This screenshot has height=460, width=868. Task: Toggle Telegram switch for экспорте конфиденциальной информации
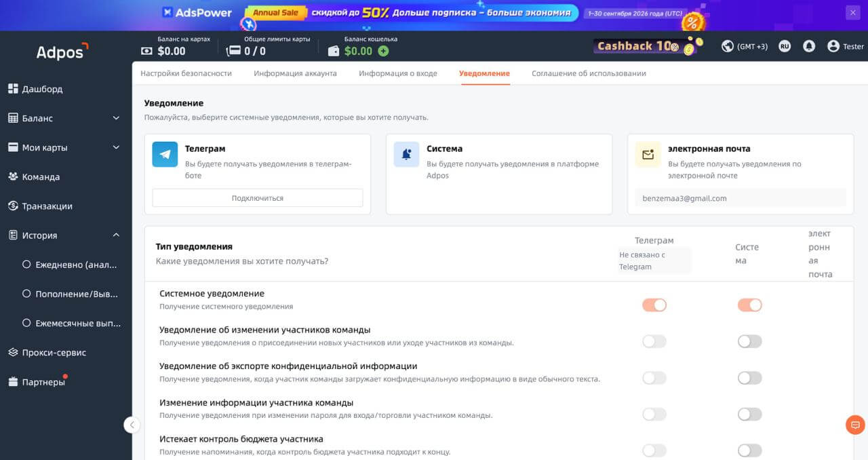[654, 378]
